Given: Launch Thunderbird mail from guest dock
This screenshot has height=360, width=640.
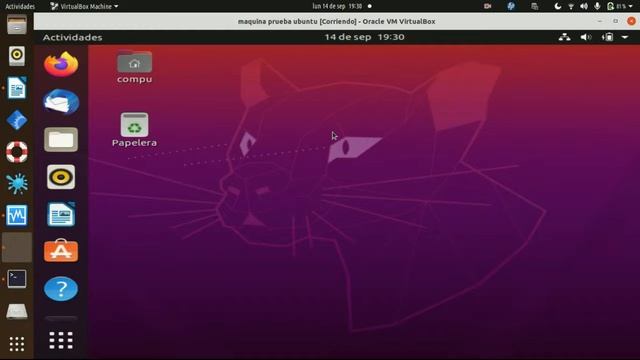Looking at the screenshot, I should tap(61, 102).
